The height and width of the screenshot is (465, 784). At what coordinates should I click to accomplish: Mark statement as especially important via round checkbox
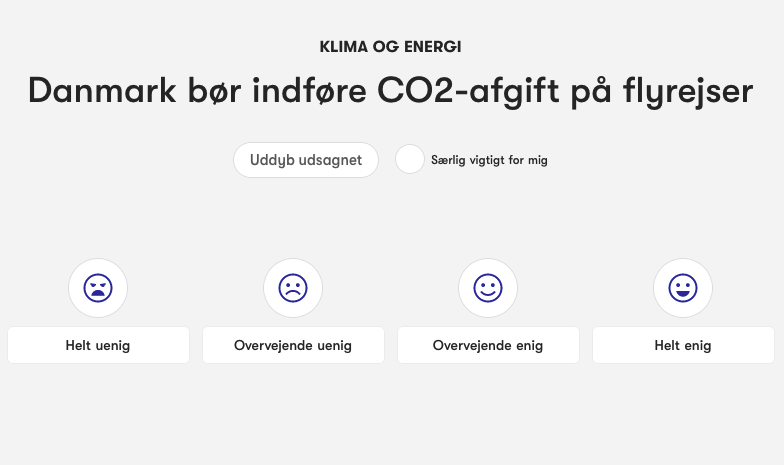click(x=410, y=160)
